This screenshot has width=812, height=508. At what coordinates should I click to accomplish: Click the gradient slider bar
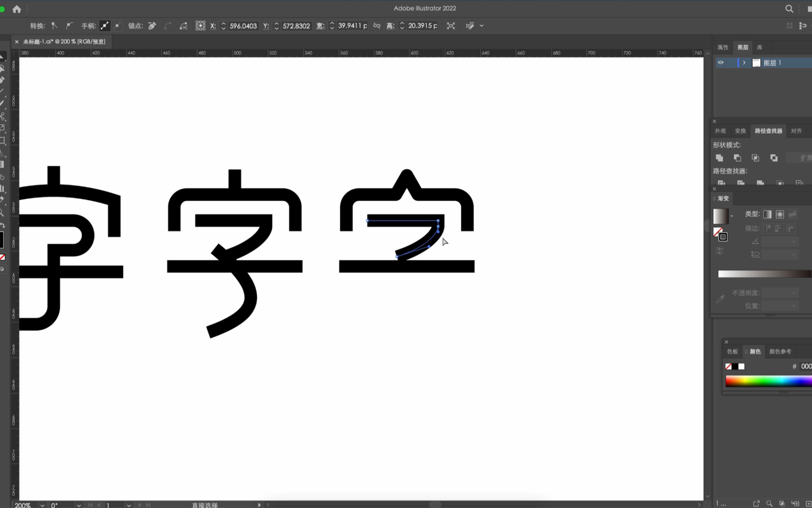click(x=765, y=274)
